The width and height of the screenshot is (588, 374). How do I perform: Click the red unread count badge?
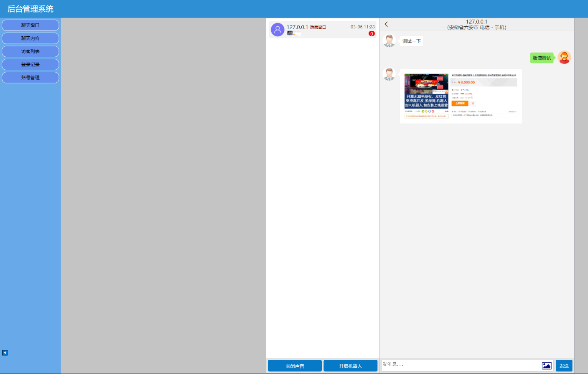point(372,34)
